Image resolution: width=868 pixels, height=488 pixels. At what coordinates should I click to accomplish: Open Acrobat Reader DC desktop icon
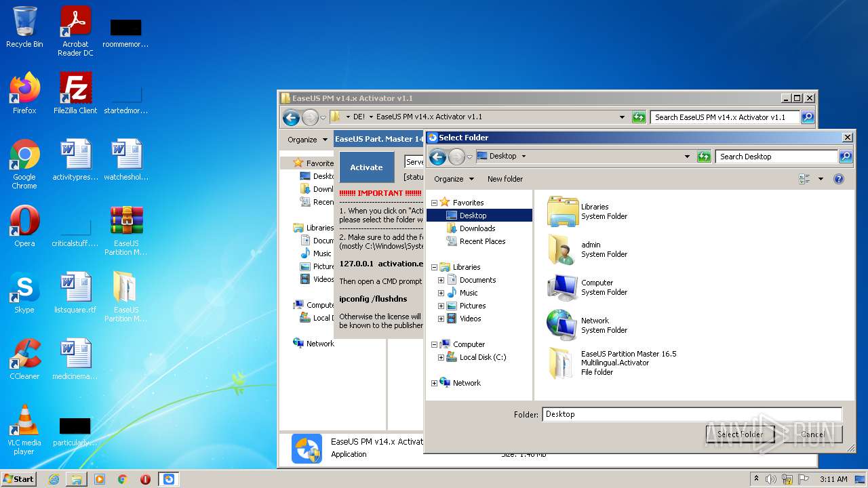coord(75,31)
